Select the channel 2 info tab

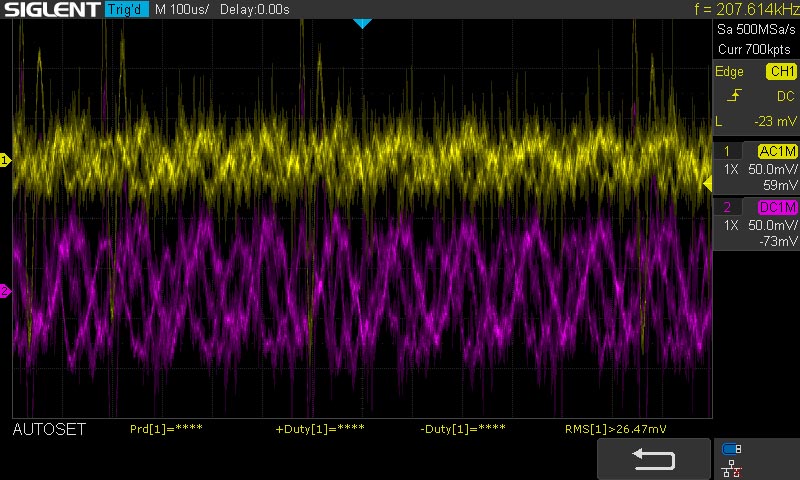point(727,207)
